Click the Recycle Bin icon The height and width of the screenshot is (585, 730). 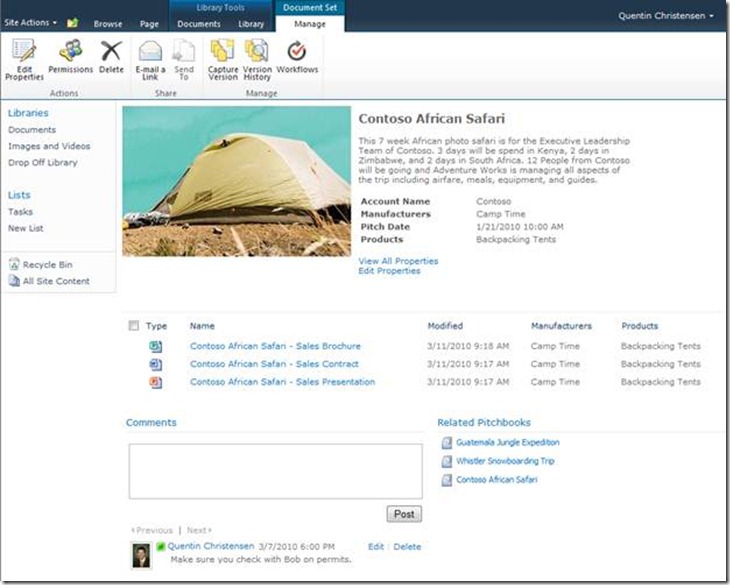point(14,264)
